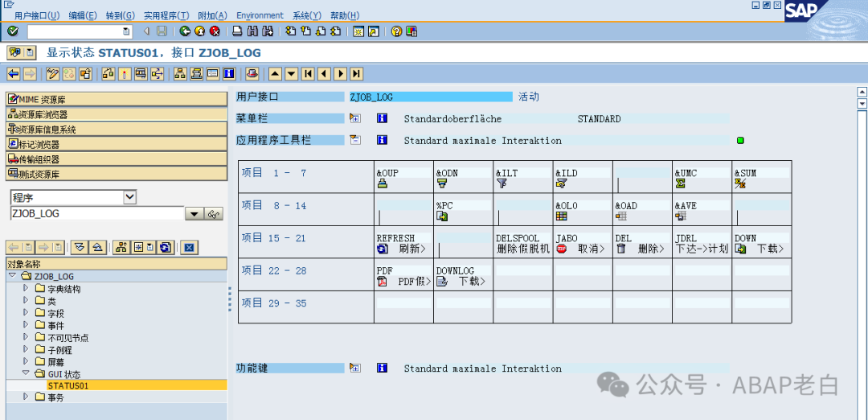Click the Print icon in standard toolbar
Image resolution: width=868 pixels, height=420 pixels.
237,31
